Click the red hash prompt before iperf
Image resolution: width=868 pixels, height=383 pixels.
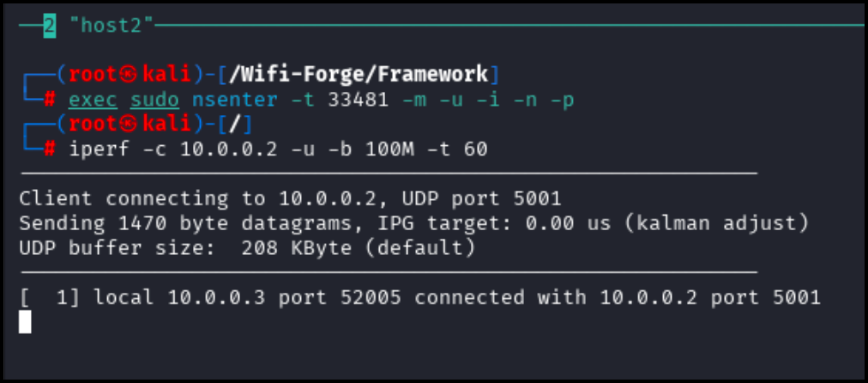point(49,149)
